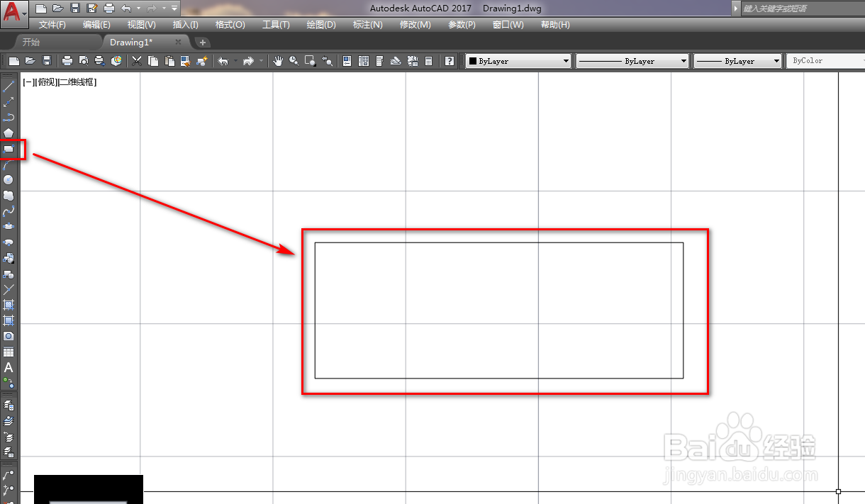This screenshot has width=865, height=504.
Task: Open the 编辑(E) menu
Action: pos(96,25)
